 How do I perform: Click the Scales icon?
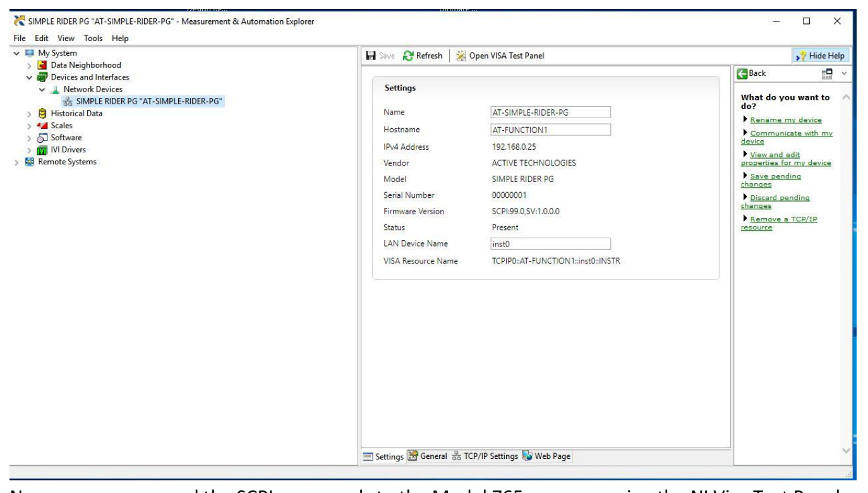pos(42,126)
